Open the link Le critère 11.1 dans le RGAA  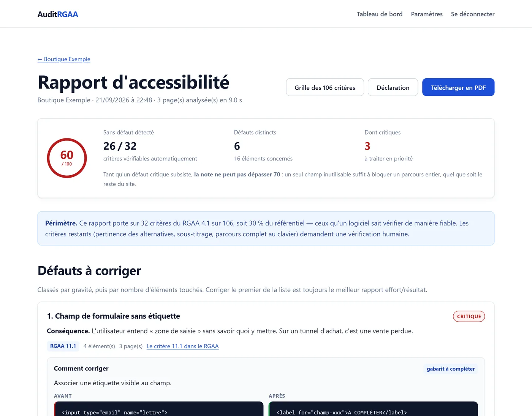[183, 346]
